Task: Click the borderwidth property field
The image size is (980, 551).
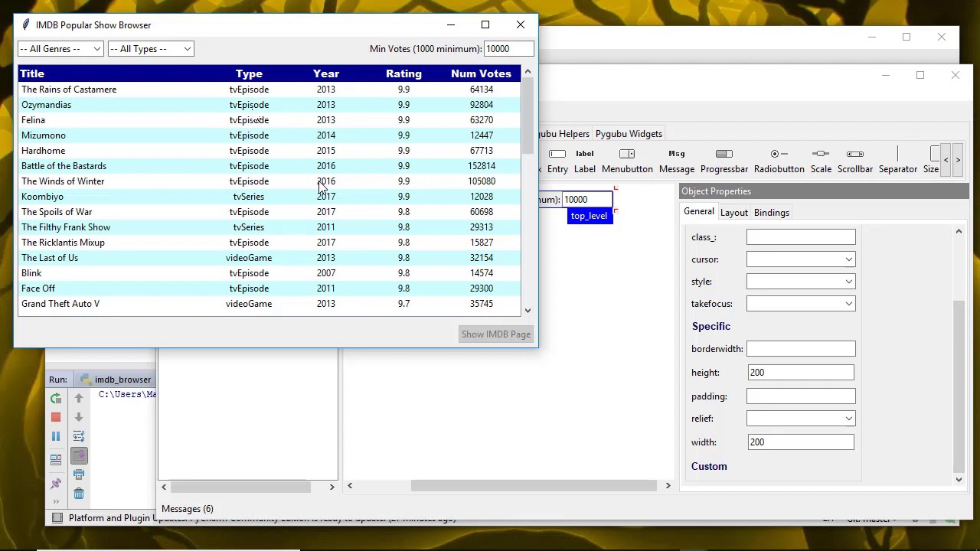Action: pyautogui.click(x=801, y=349)
